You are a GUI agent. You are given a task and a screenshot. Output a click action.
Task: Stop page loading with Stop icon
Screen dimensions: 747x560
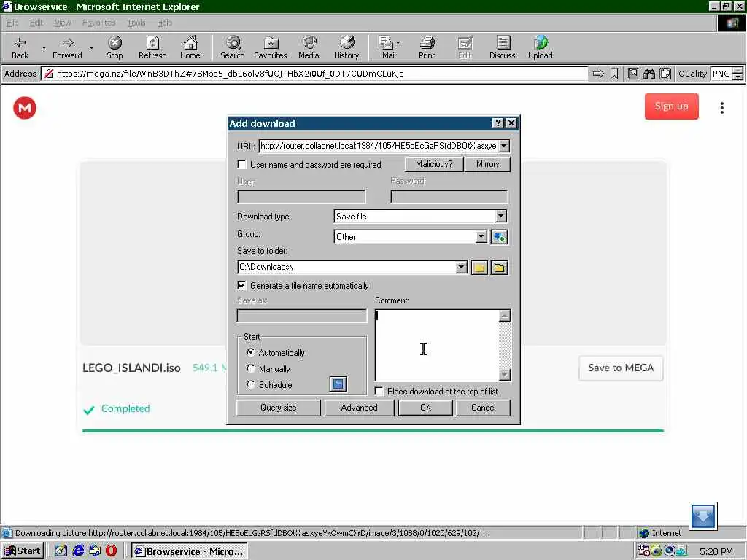click(115, 47)
